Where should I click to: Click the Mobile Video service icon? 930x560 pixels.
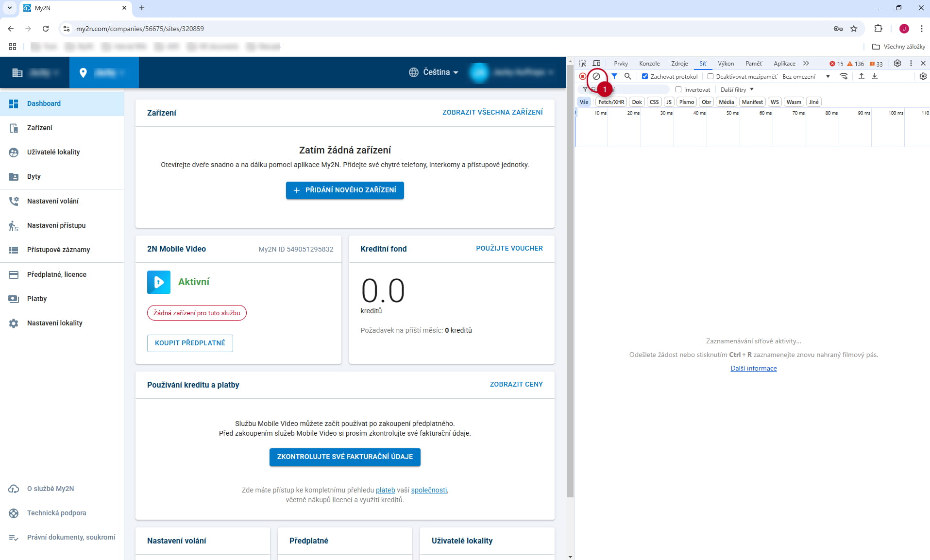pyautogui.click(x=159, y=282)
